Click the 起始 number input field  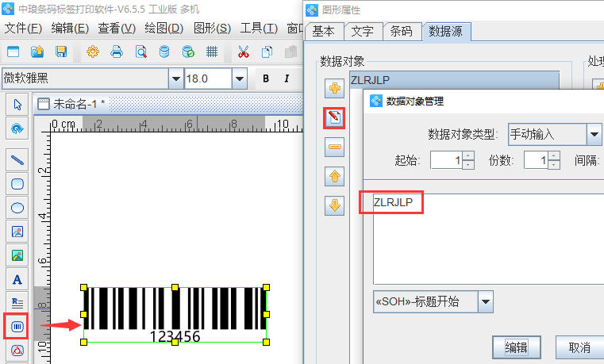pos(447,160)
